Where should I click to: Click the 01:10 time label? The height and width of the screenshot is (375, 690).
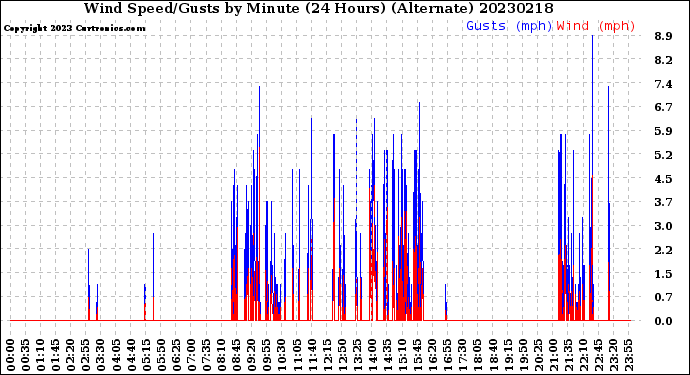point(40,355)
